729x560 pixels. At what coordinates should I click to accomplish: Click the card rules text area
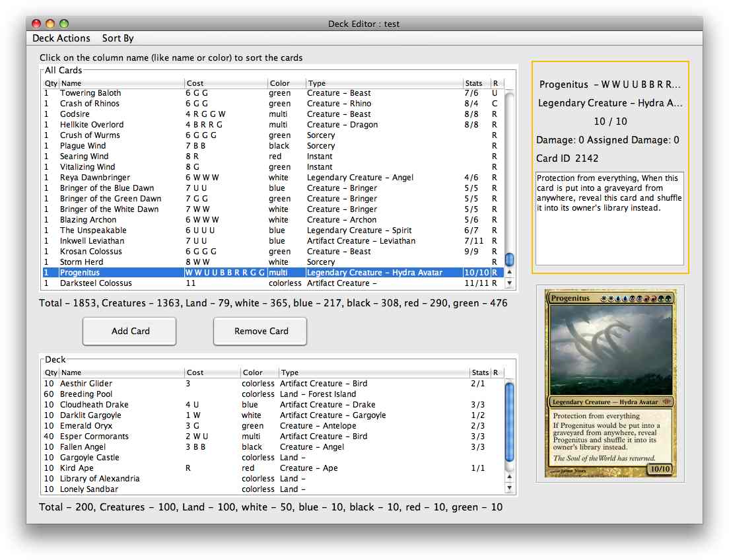(609, 218)
